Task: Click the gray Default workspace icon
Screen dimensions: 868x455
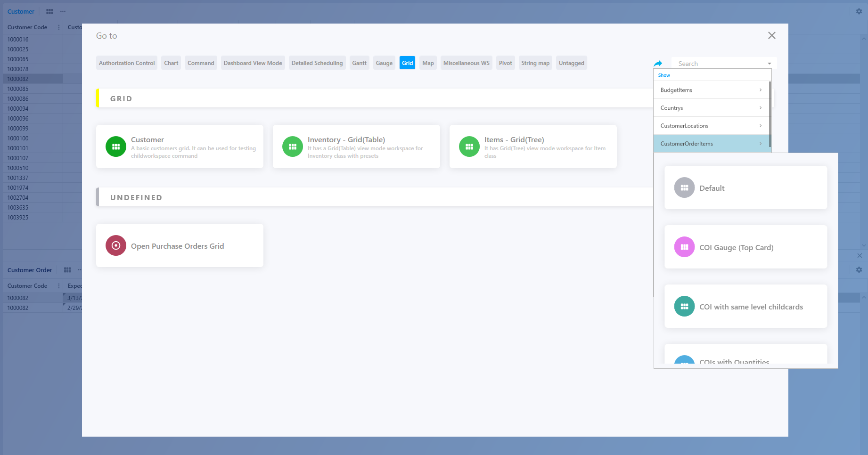Action: [x=684, y=187]
